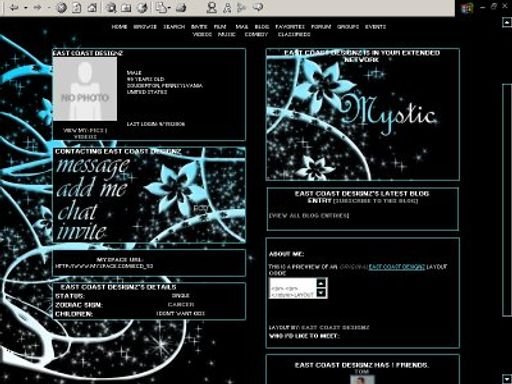Click the speech bubble toolbar icon
Viewport: 512px width, 384px height.
[x=258, y=7]
